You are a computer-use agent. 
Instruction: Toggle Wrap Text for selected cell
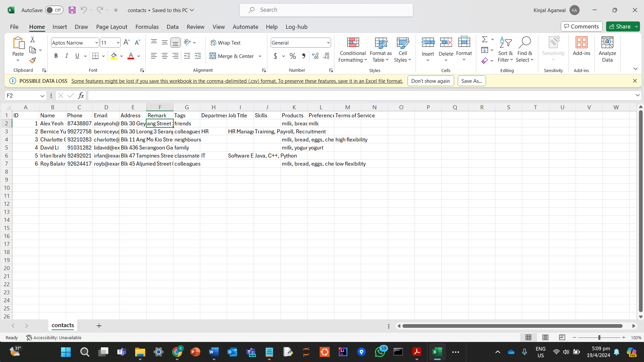pos(225,43)
